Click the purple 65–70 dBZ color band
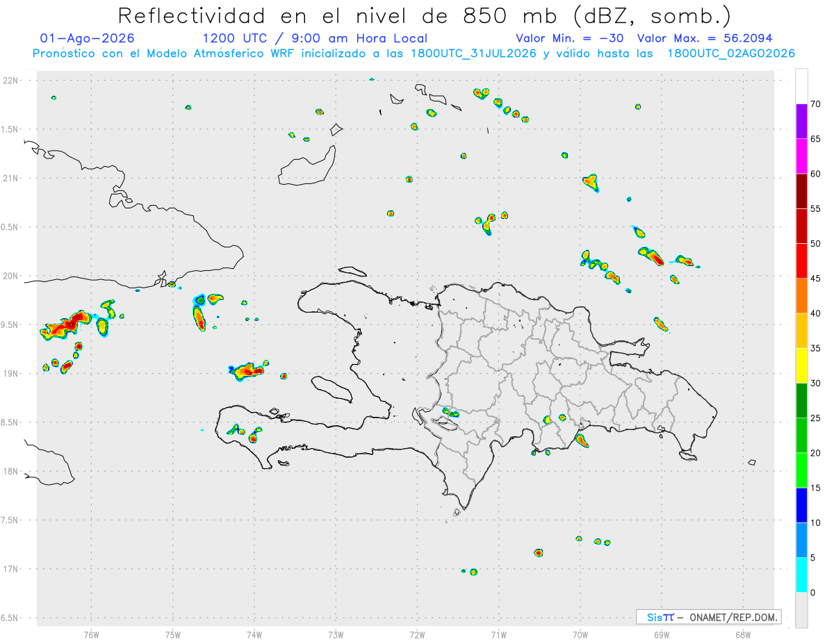The width and height of the screenshot is (834, 644). pos(801,121)
